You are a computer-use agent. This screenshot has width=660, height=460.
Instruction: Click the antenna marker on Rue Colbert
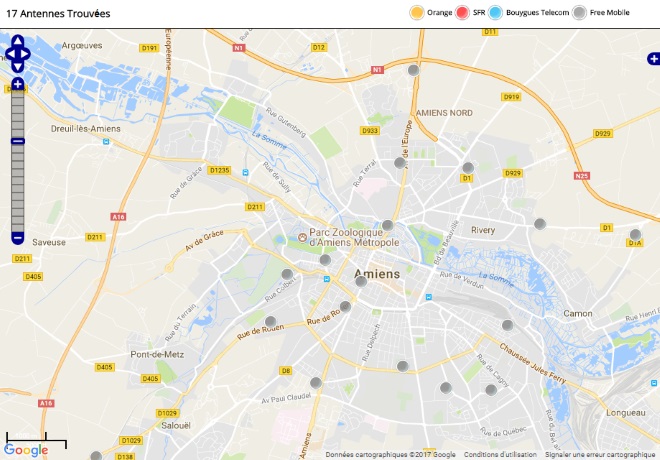pos(287,275)
